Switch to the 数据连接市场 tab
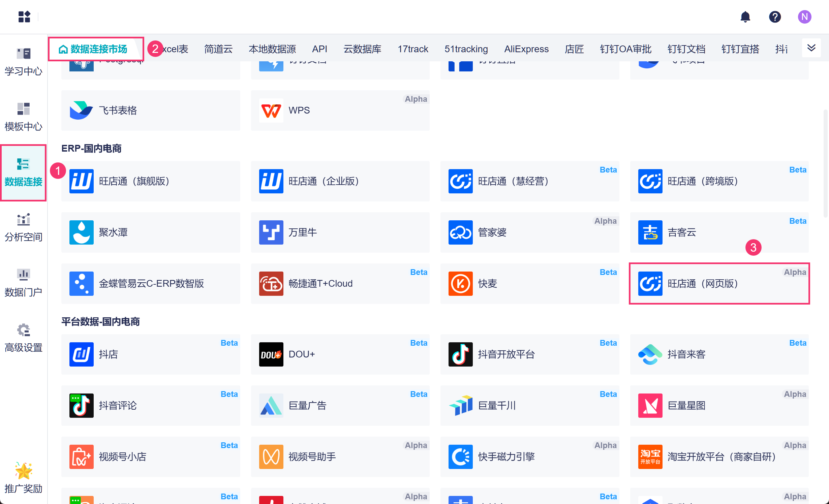 coord(93,49)
